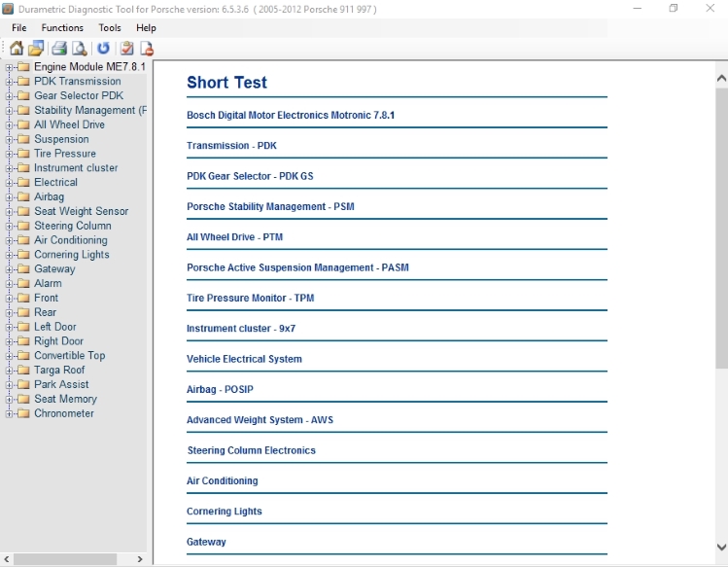The image size is (728, 567).
Task: Open Porsche Stability Management - PSM link
Action: point(270,206)
